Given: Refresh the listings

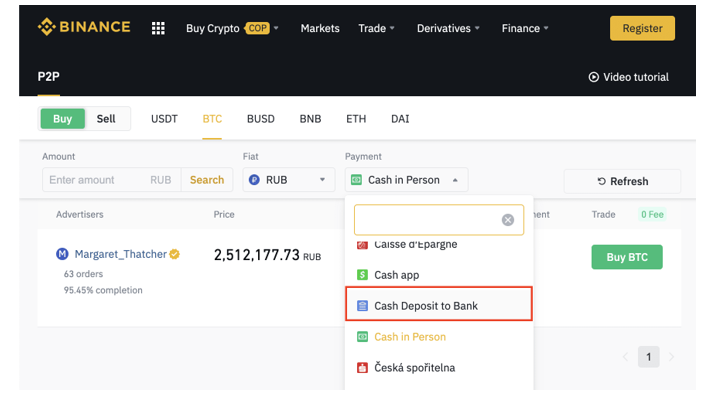Looking at the screenshot, I should point(622,181).
